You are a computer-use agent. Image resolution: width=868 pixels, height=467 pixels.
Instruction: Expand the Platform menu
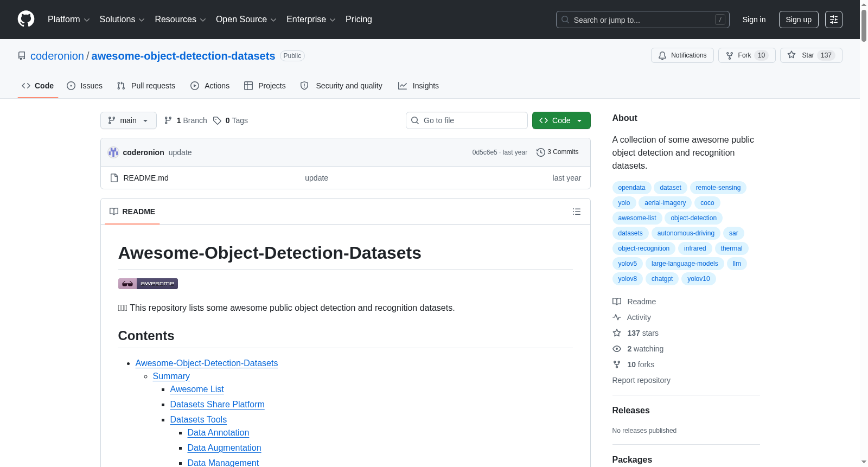68,20
